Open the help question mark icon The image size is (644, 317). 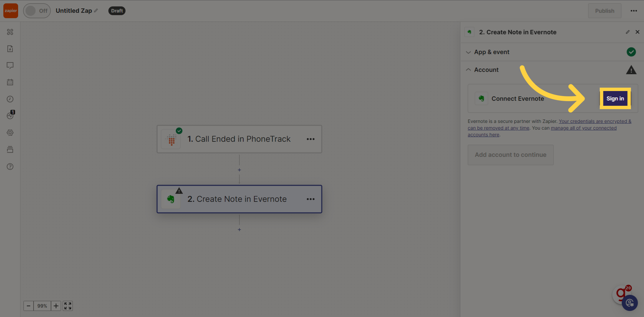coord(10,167)
